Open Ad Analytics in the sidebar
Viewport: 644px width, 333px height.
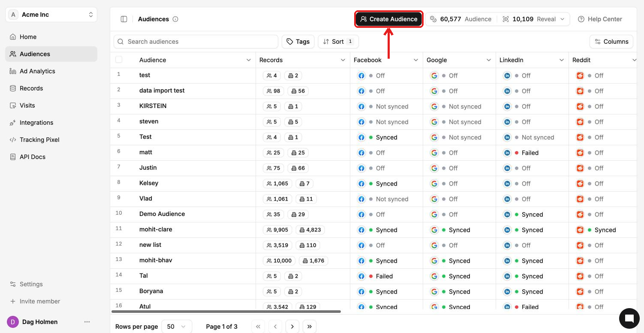coord(51,71)
